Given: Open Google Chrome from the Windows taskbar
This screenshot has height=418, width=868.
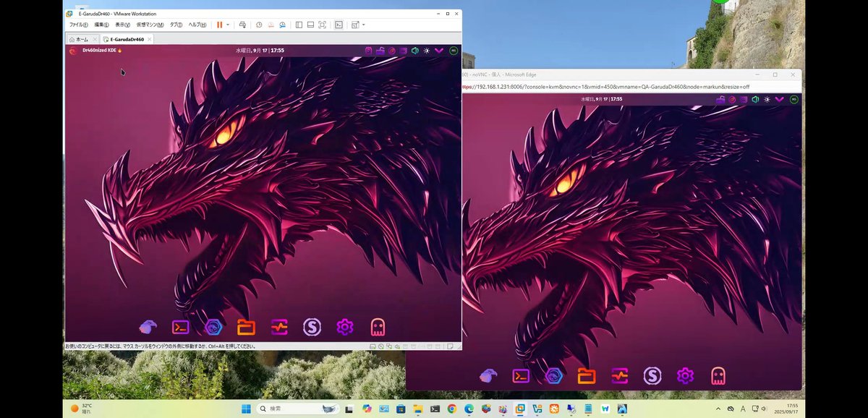Looking at the screenshot, I should (451, 409).
